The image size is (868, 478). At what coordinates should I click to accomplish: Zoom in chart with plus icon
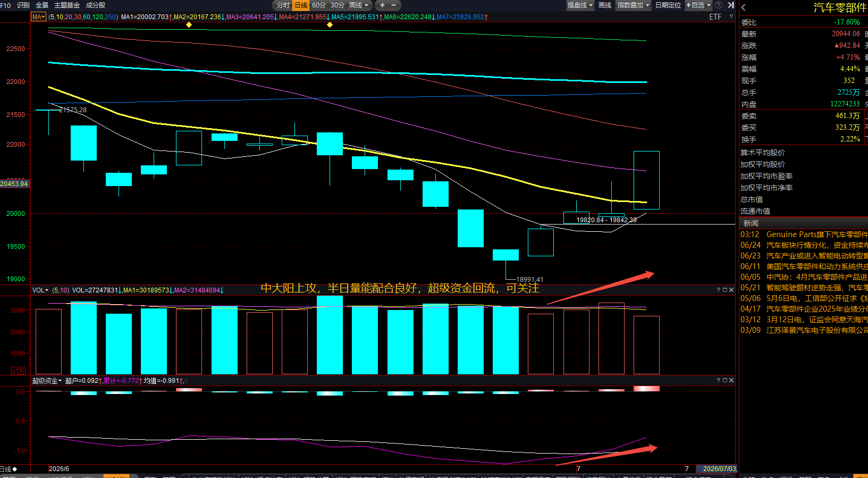(x=382, y=5)
